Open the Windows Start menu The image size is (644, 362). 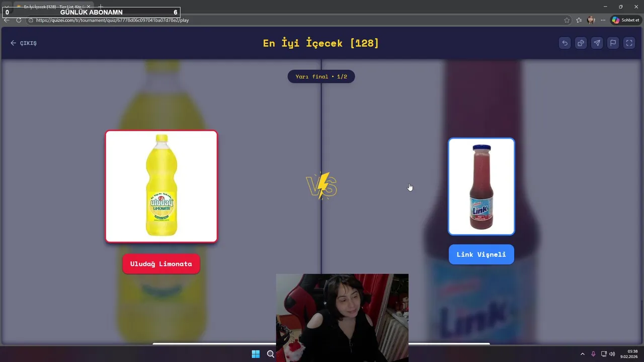[256, 354]
